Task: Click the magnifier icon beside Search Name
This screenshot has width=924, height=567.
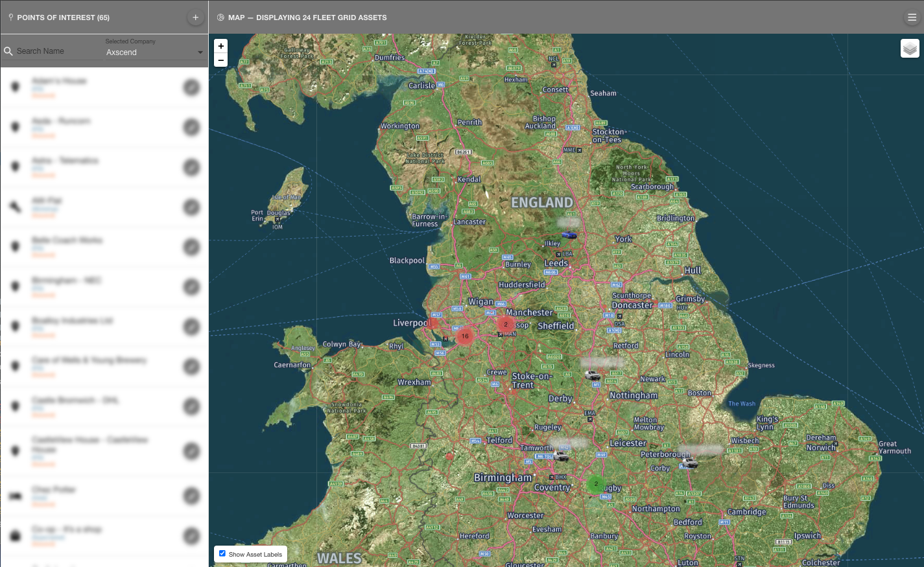Action: pos(8,51)
